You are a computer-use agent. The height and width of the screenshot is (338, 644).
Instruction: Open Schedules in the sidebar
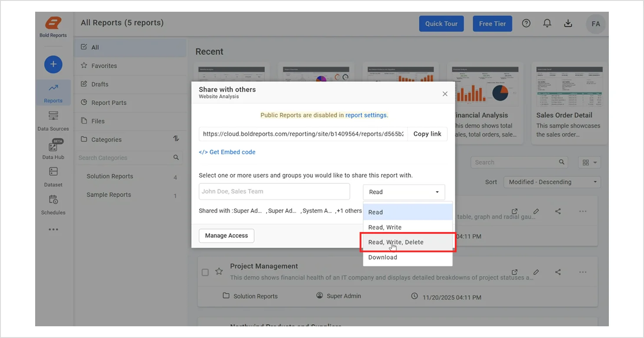click(53, 205)
